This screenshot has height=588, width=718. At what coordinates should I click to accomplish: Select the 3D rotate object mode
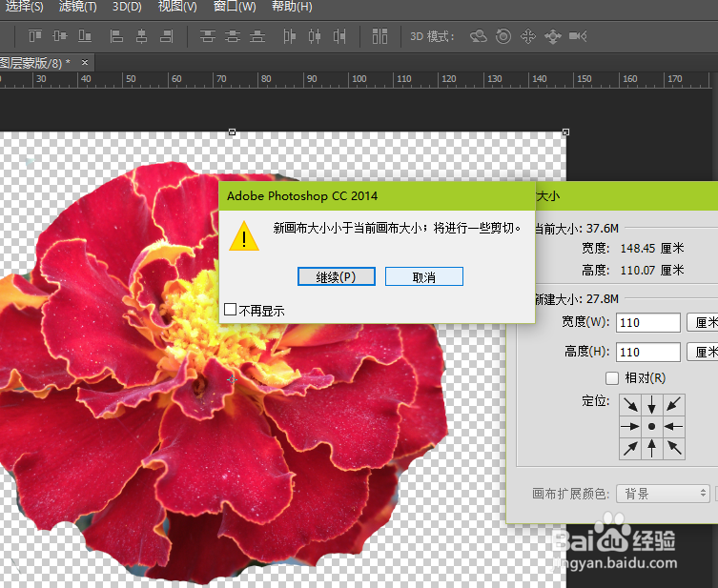click(479, 35)
